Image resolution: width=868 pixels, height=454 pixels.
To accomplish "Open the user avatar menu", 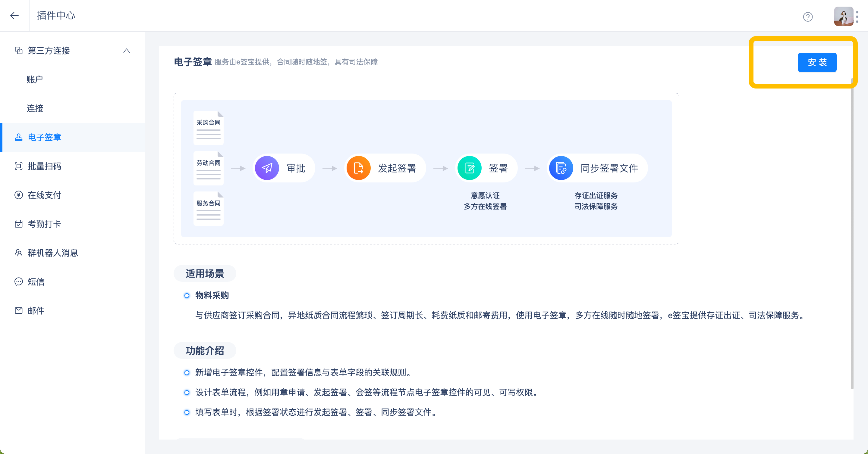I will click(x=843, y=16).
